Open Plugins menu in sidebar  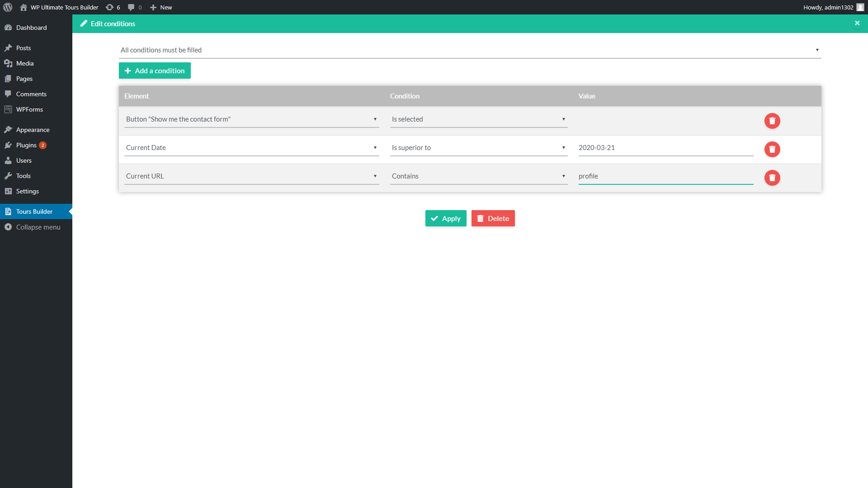point(26,145)
